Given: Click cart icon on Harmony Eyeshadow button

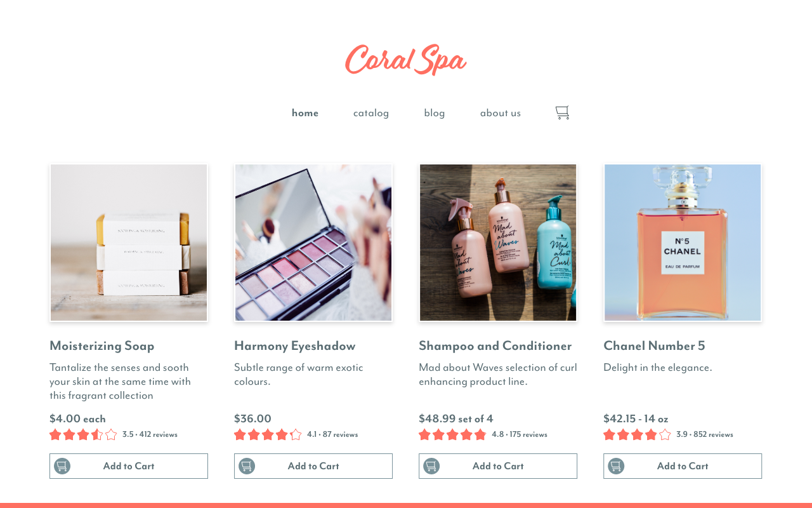Looking at the screenshot, I should (247, 466).
